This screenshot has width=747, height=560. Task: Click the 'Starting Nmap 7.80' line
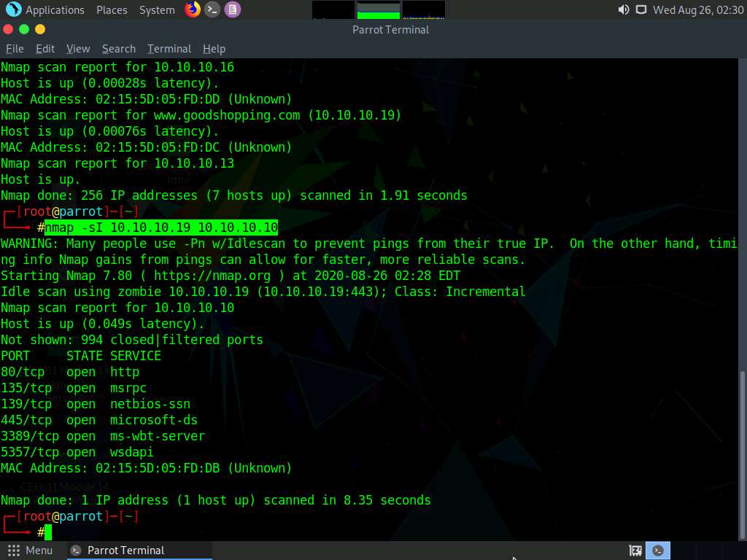231,276
